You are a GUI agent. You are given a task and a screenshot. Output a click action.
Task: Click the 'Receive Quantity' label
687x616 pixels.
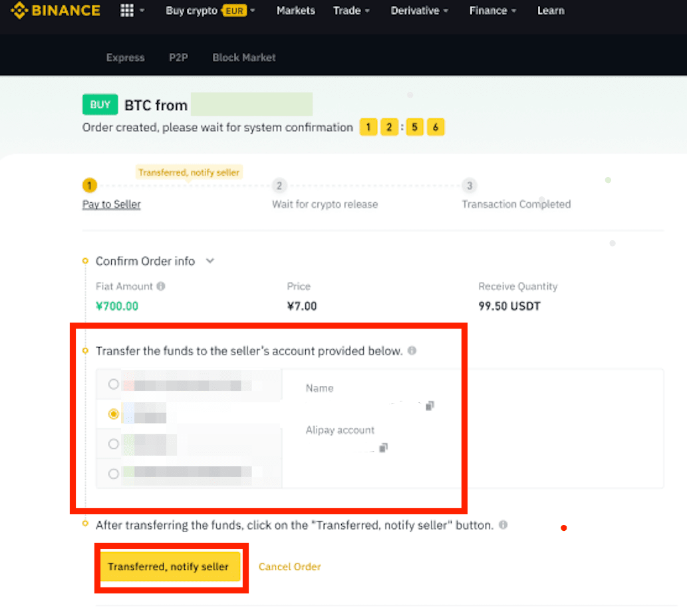coord(518,286)
